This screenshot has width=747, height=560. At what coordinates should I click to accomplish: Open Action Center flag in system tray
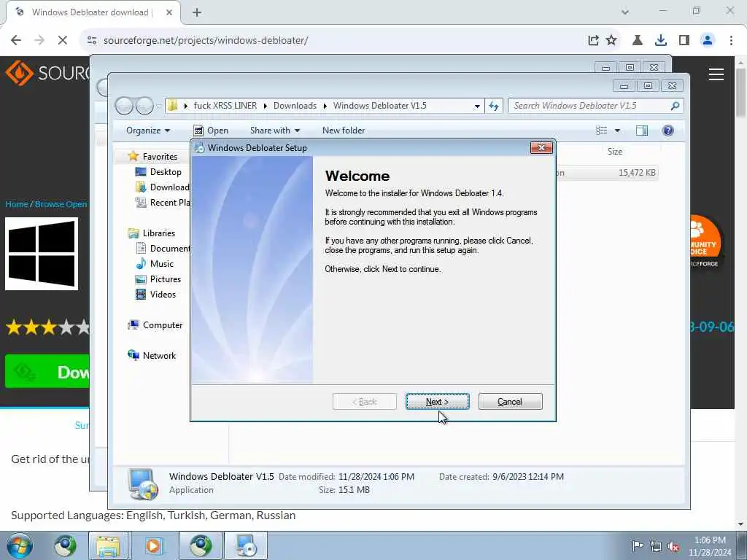tap(638, 545)
